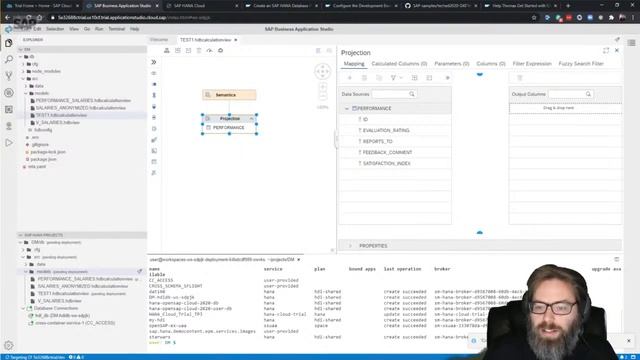Select the Semantics node on the canvas
The width and height of the screenshot is (640, 360).
[x=229, y=95]
